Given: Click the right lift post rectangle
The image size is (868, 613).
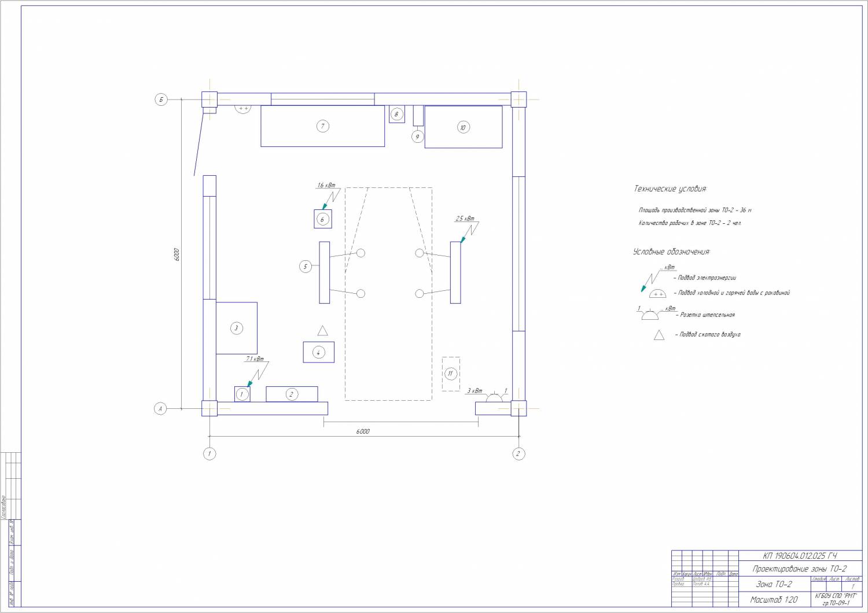Looking at the screenshot, I should (455, 272).
